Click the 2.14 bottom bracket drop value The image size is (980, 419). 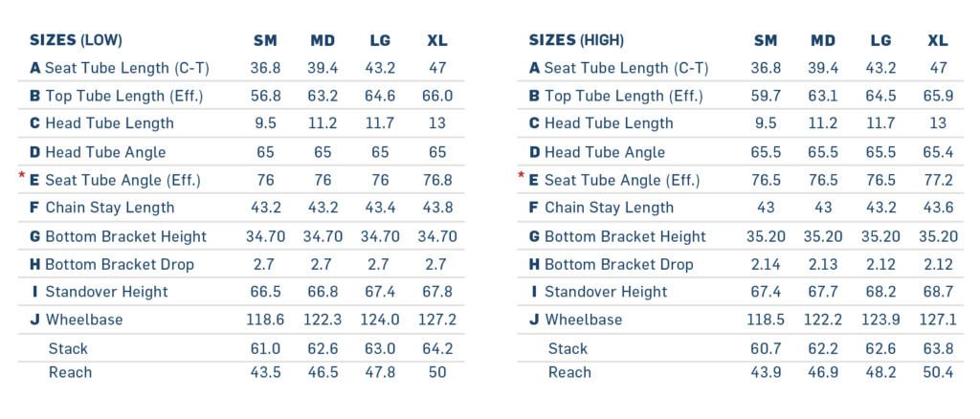(765, 264)
